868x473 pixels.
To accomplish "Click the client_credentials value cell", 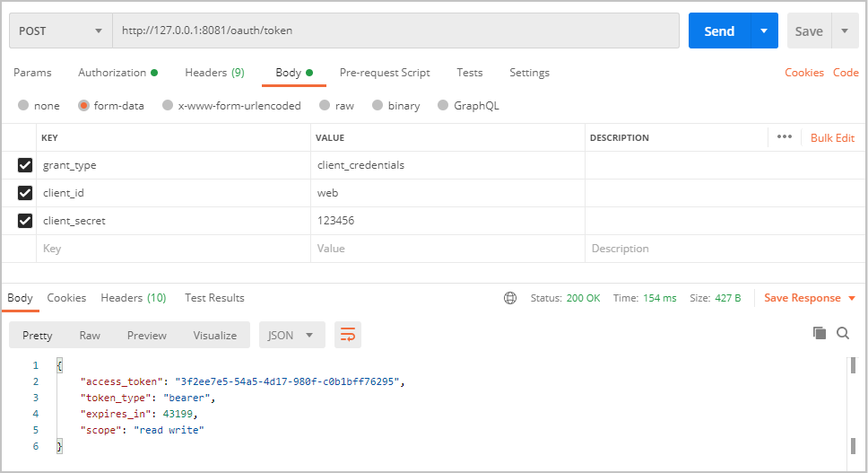I will pyautogui.click(x=447, y=165).
